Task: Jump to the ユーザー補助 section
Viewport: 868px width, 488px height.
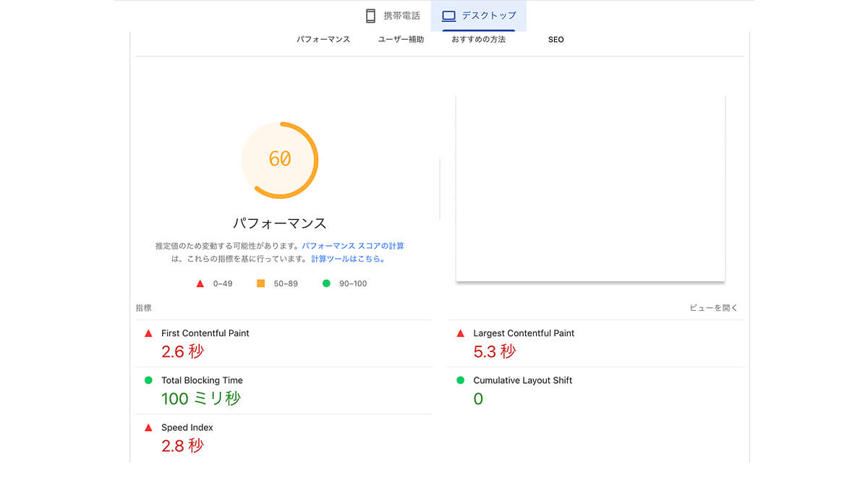Action: click(401, 40)
